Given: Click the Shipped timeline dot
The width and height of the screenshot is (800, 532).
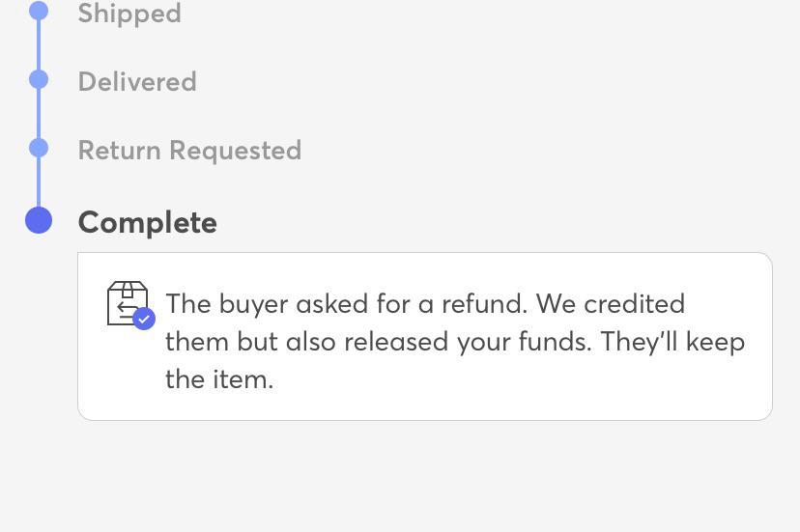Looking at the screenshot, I should (x=39, y=12).
